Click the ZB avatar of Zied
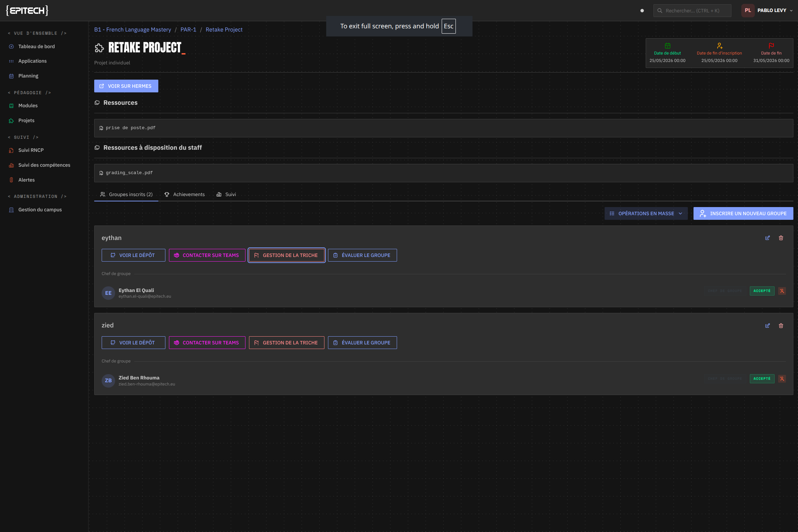 (108, 381)
